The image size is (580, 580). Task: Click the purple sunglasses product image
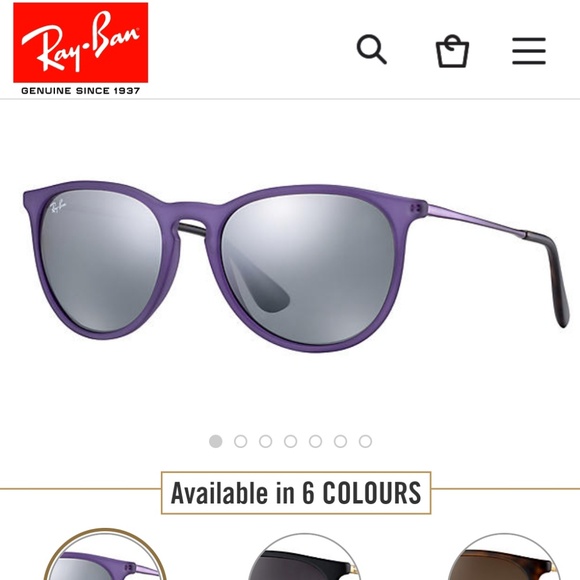[296, 266]
